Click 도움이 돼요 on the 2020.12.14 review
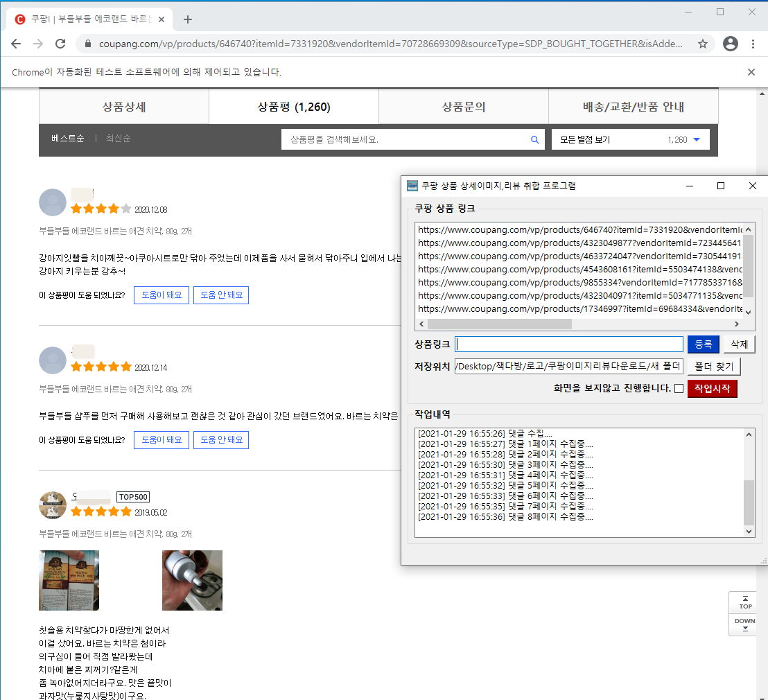This screenshot has width=768, height=700. [x=162, y=440]
